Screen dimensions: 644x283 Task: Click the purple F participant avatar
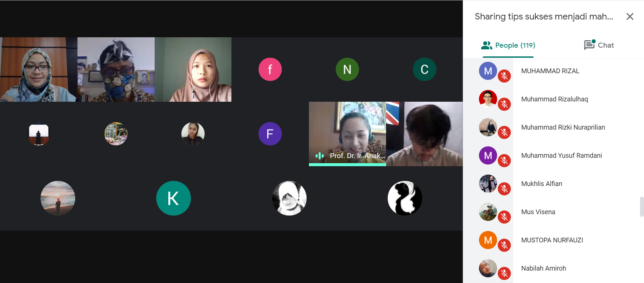(270, 134)
